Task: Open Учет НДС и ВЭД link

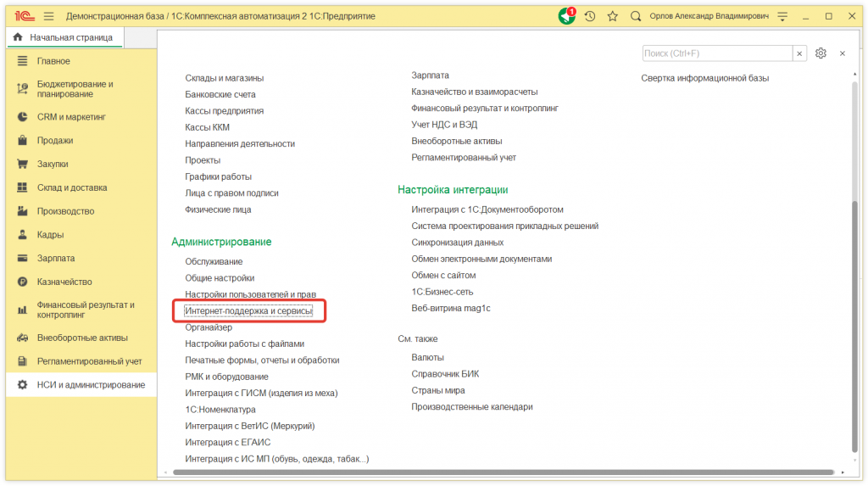Action: (x=444, y=125)
